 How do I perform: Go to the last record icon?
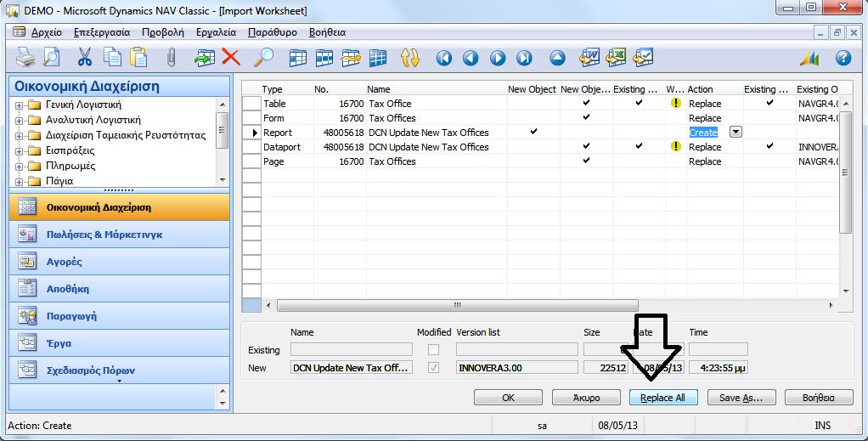coord(524,58)
